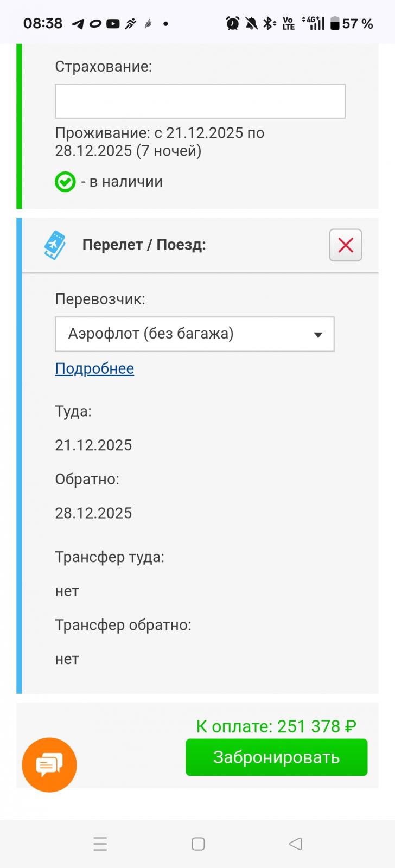Click the plane ticket icon beside Перелет / Поезд
This screenshot has width=395, height=868.
click(x=54, y=245)
